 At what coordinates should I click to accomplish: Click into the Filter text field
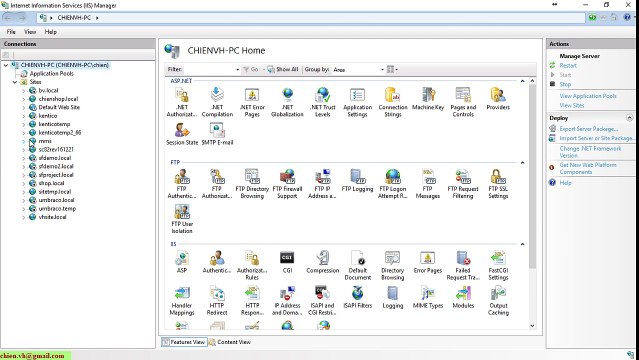tap(209, 70)
